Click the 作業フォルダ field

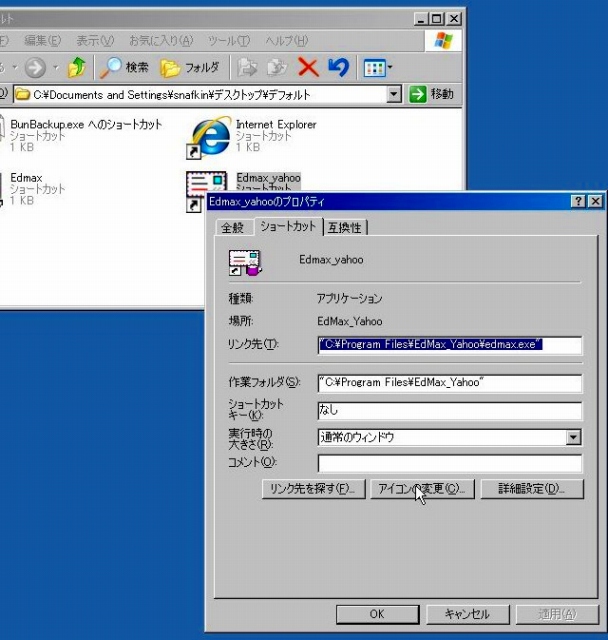[450, 383]
